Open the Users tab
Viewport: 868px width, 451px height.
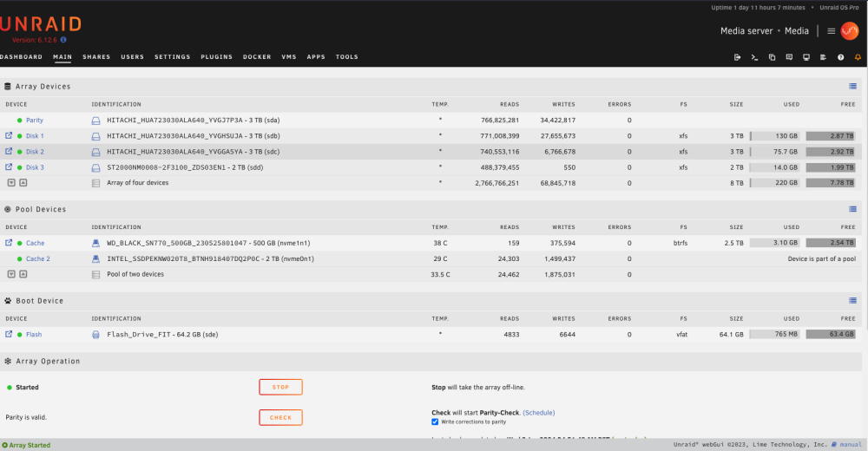pyautogui.click(x=132, y=57)
